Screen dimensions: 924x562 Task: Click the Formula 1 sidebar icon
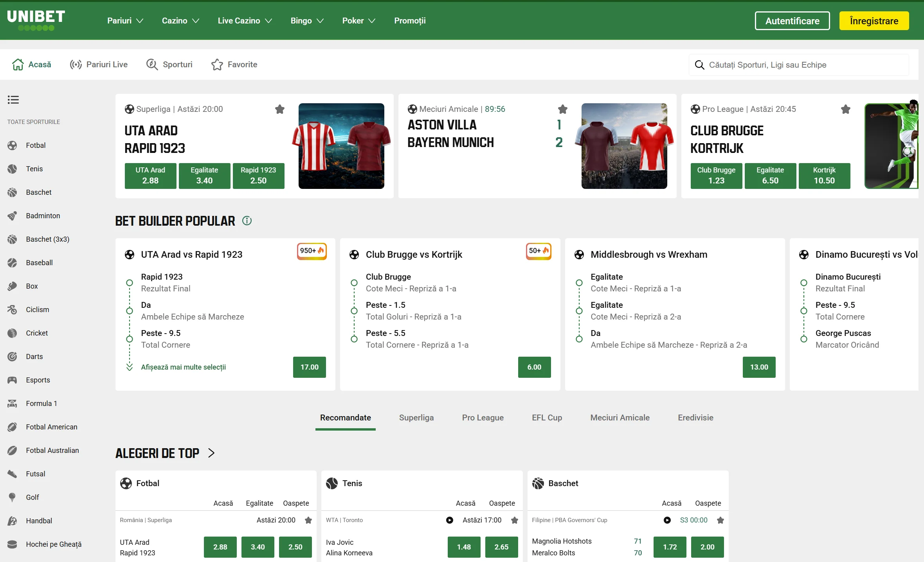(12, 404)
